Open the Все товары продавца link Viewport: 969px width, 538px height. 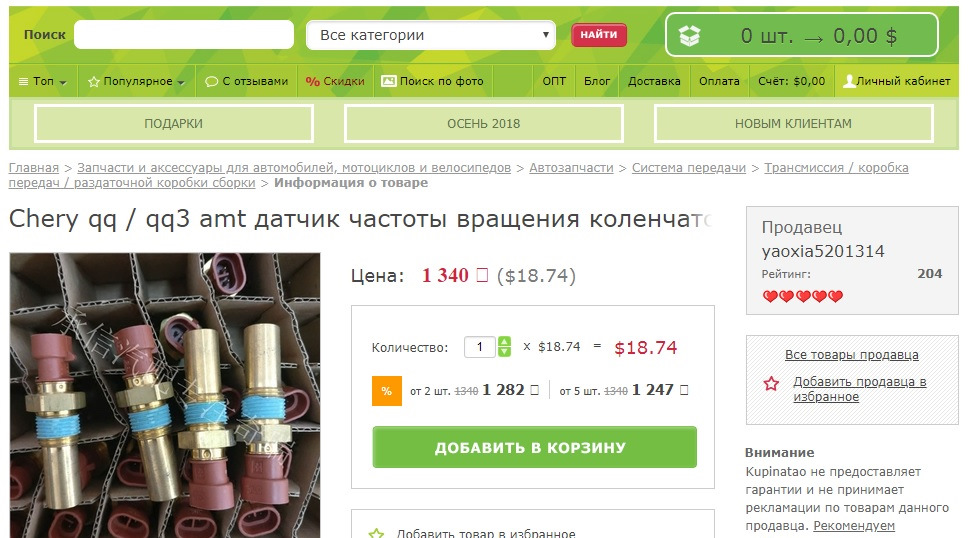[852, 355]
